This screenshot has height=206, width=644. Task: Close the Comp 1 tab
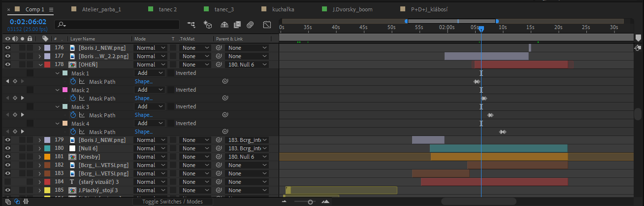tap(9, 9)
